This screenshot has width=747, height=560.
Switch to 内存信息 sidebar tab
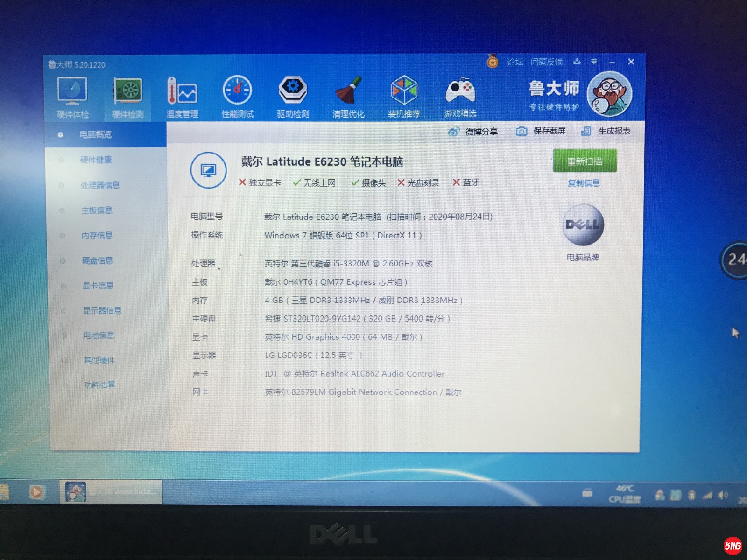pos(97,236)
